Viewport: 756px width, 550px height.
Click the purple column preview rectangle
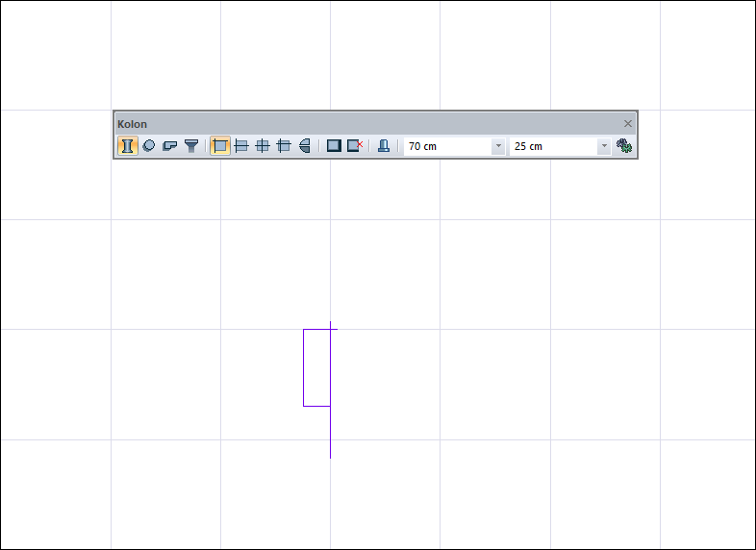(x=316, y=368)
